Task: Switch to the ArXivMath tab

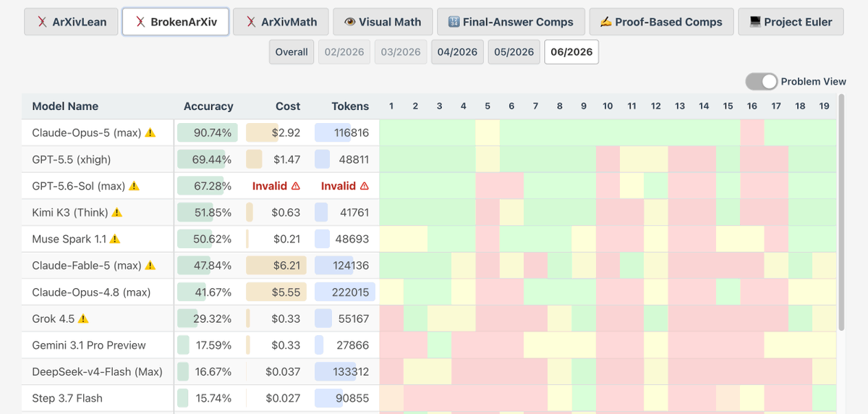Action: pyautogui.click(x=281, y=22)
